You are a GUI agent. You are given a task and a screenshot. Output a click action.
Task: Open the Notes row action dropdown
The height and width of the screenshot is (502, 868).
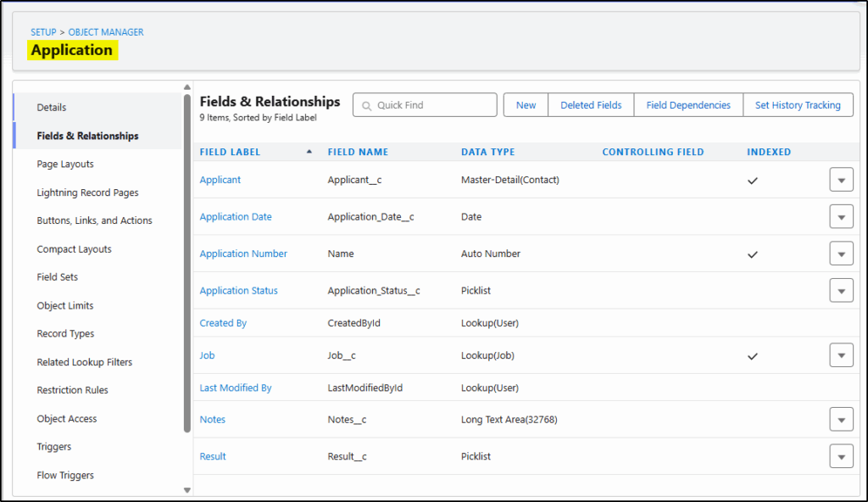coord(841,420)
